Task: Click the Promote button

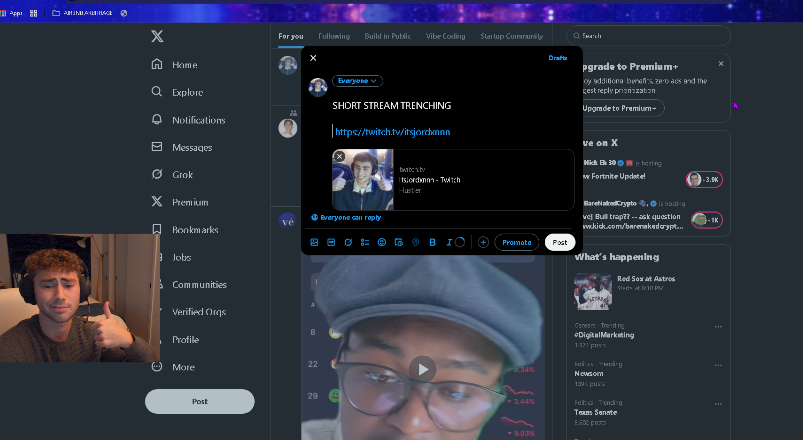Action: [516, 242]
